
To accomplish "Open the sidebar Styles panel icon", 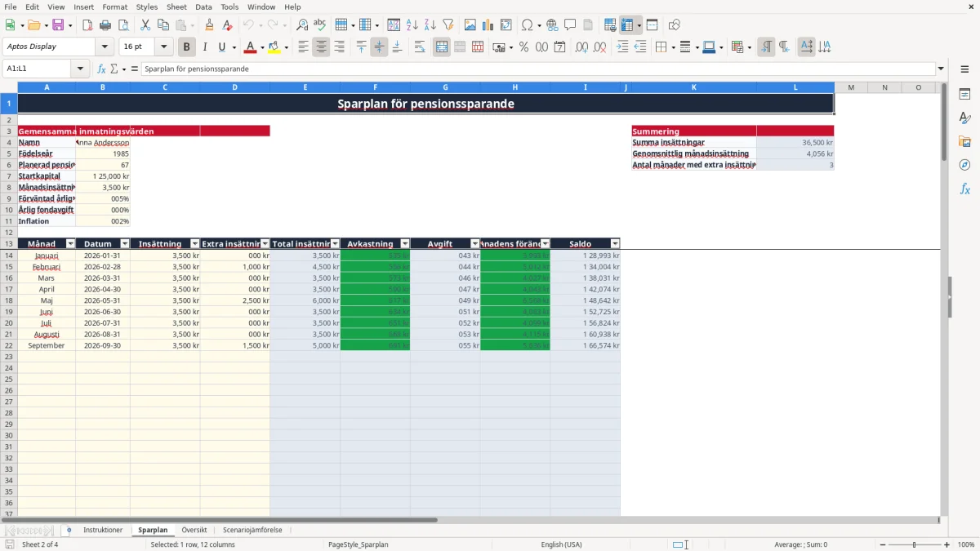I will tap(964, 118).
